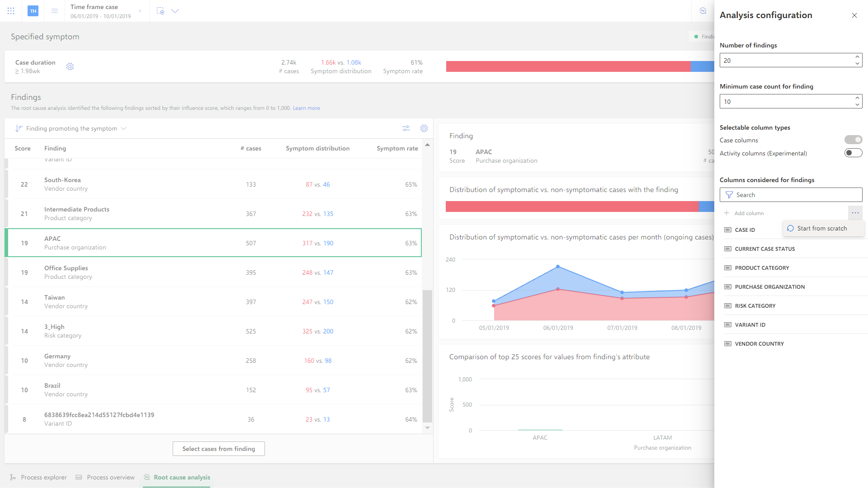Open findings filter sliders icon

pos(406,128)
